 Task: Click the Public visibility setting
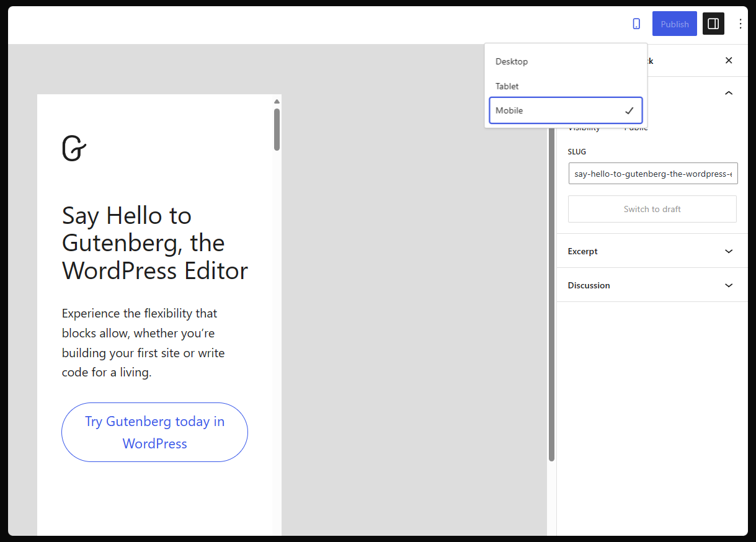tap(636, 127)
